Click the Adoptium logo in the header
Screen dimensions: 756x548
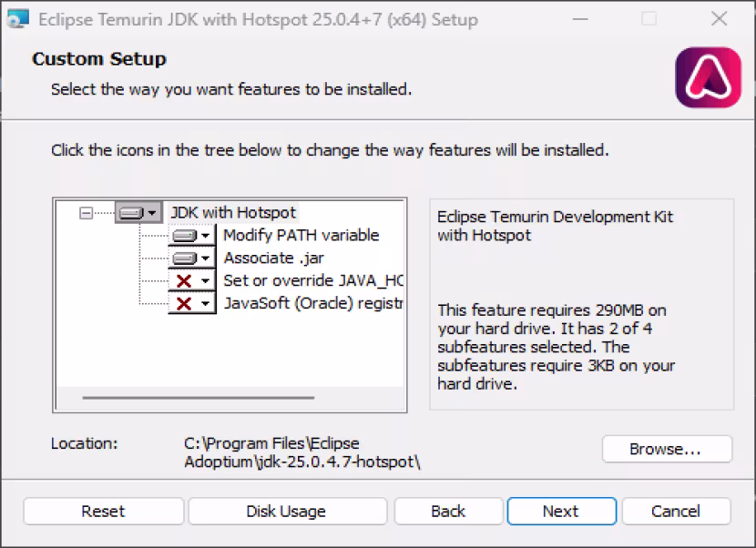tap(709, 77)
